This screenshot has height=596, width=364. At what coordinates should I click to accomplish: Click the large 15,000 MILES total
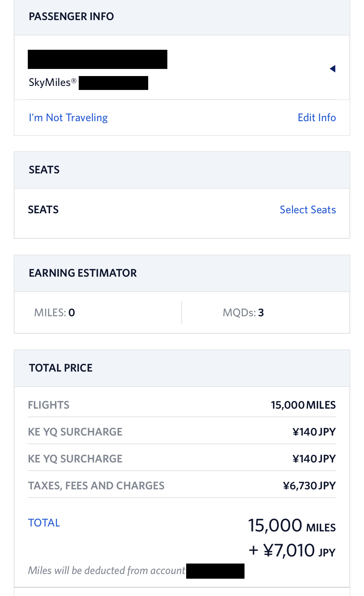click(x=292, y=526)
